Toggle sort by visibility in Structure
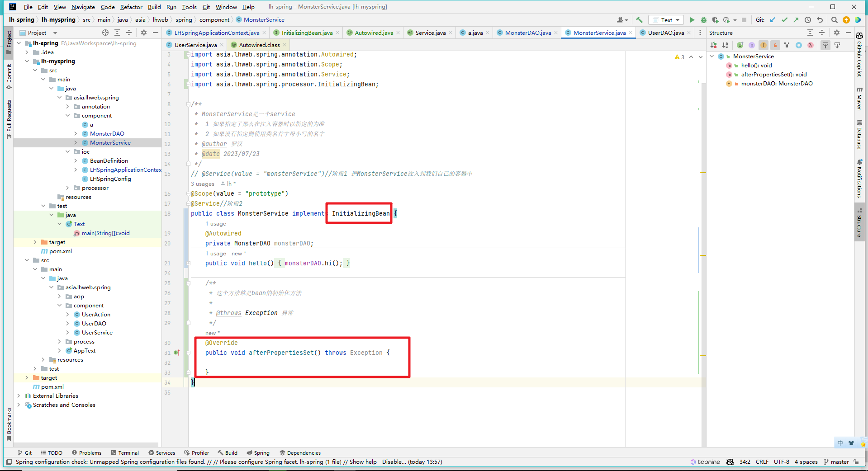This screenshot has height=471, width=868. tap(714, 45)
